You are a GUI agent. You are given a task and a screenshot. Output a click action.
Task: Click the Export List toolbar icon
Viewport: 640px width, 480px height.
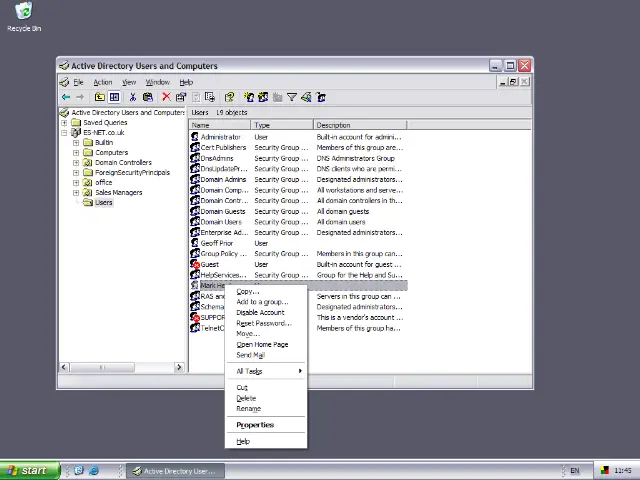[x=210, y=97]
